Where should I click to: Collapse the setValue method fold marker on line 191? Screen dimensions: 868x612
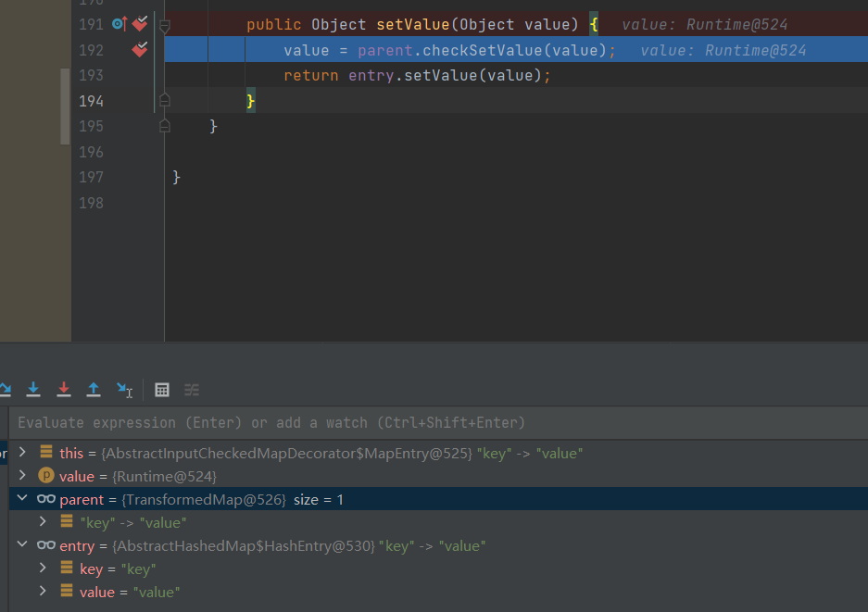pyautogui.click(x=164, y=25)
